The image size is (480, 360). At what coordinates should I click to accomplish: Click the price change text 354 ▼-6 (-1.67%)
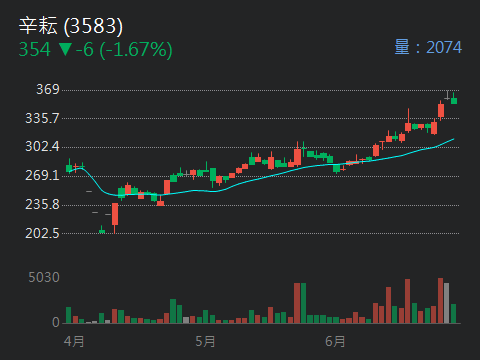click(x=95, y=49)
